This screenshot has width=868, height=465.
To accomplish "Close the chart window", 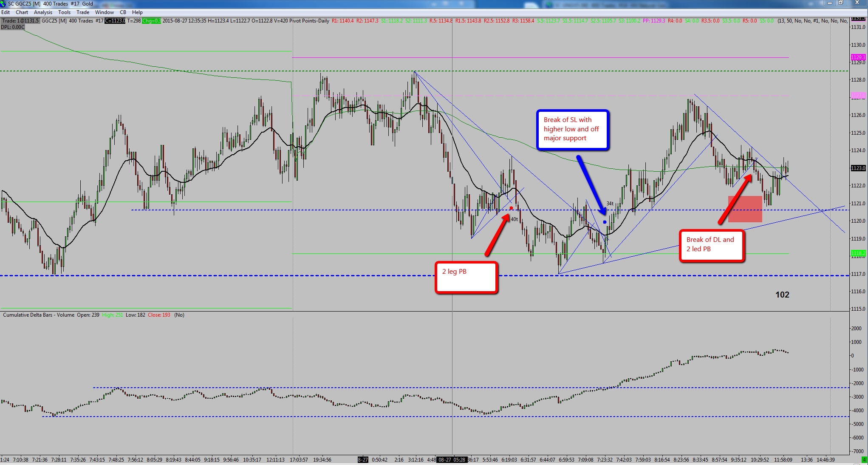I will [857, 3].
